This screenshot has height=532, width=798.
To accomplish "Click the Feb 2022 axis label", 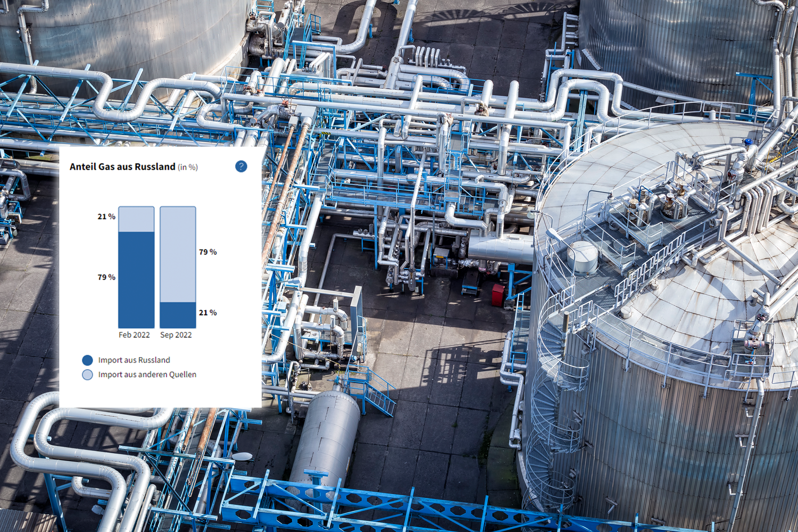I will coord(134,335).
